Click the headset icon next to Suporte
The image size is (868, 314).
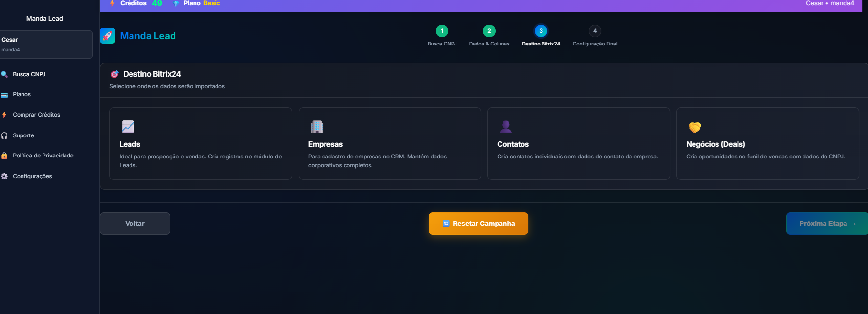tap(4, 135)
